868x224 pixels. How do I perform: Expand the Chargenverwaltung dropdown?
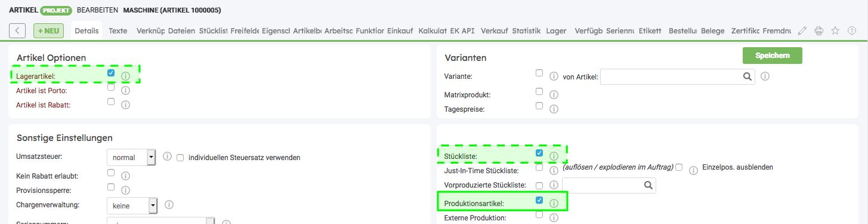[x=131, y=206]
